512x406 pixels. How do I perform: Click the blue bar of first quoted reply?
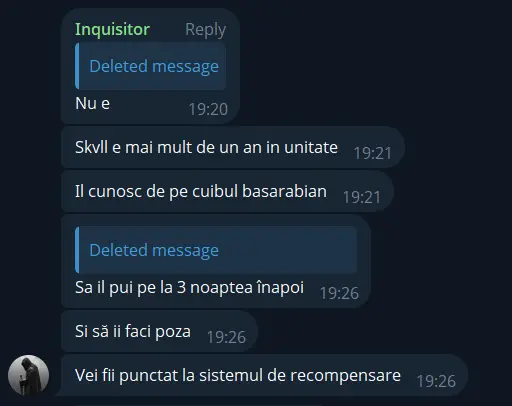tap(77, 66)
